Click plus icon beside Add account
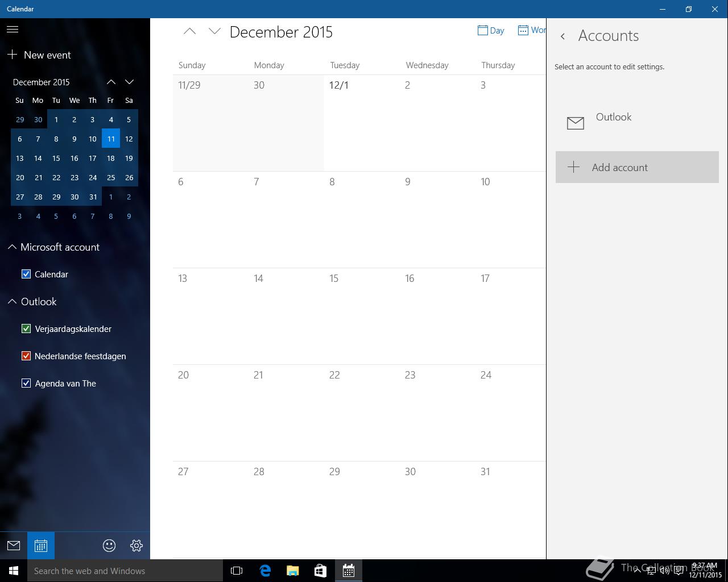Viewport: 728px width, 582px height. coord(574,167)
